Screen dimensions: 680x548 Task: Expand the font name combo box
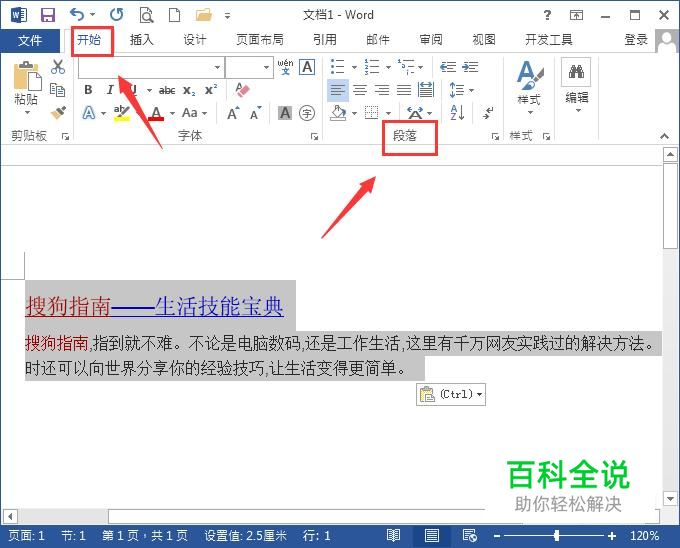(217, 67)
